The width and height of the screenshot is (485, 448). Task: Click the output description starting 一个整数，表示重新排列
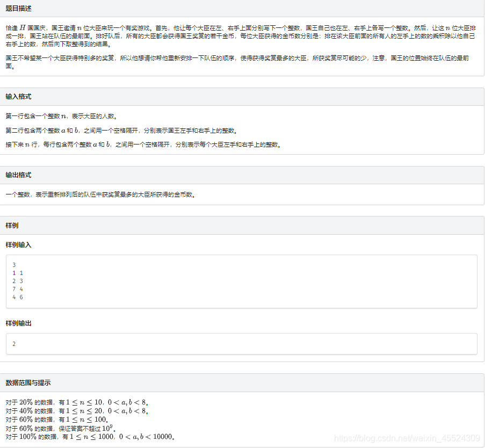coord(100,194)
